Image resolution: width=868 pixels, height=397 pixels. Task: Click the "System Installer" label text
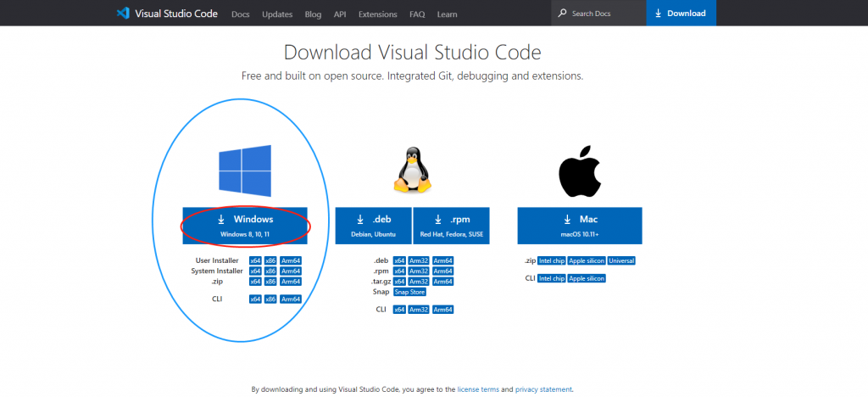tap(217, 271)
